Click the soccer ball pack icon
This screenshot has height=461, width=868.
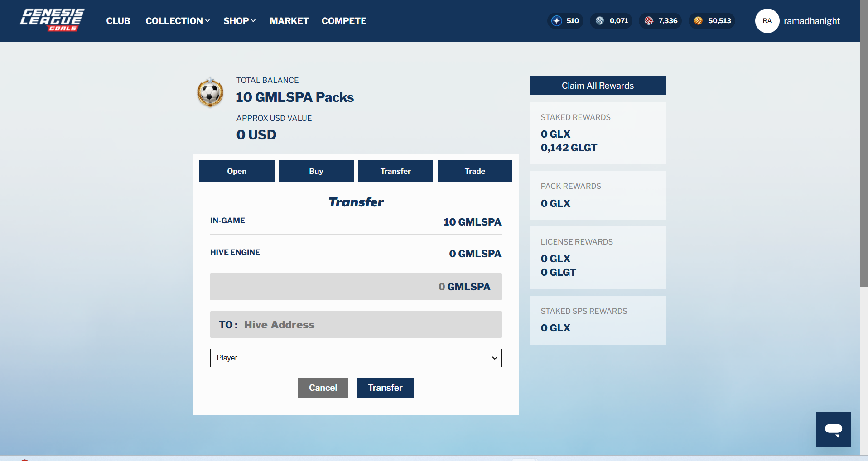coord(210,92)
